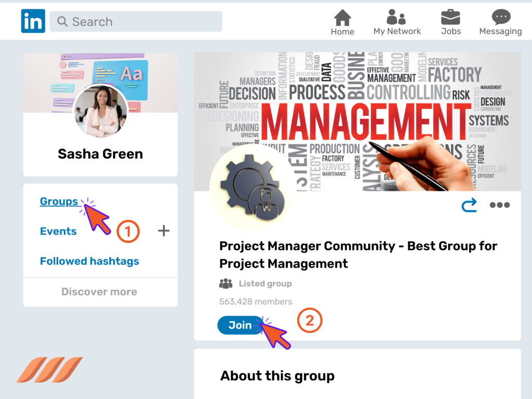The height and width of the screenshot is (399, 532).
Task: Click the search magnifier icon
Action: pyautogui.click(x=62, y=22)
